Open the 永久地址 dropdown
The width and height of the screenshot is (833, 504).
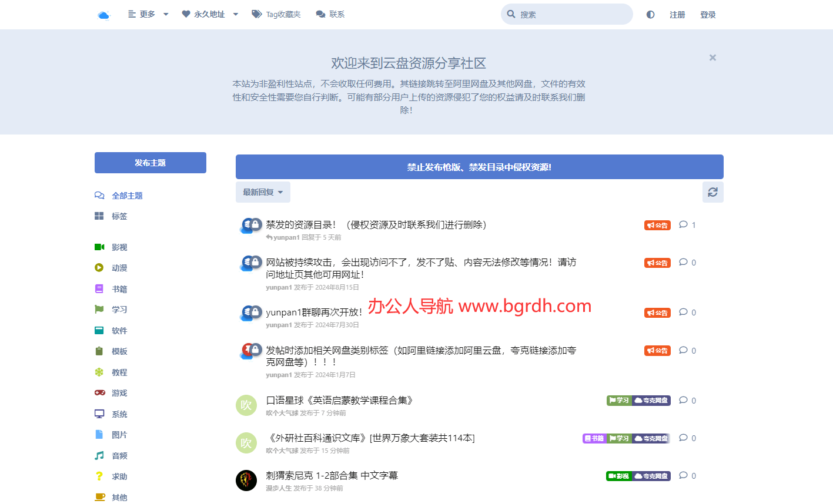point(209,14)
